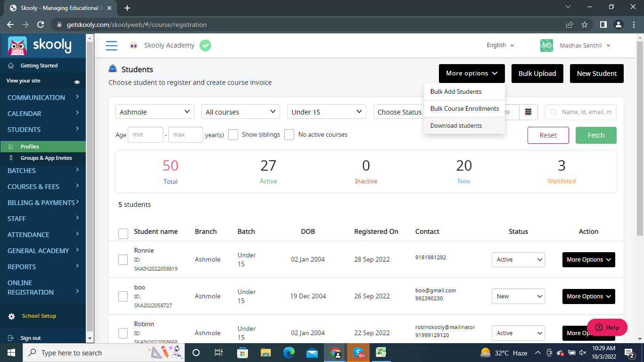Screen dimensions: 644x362
Task: Select Bulk Add Students menu item
Action: click(464, 92)
